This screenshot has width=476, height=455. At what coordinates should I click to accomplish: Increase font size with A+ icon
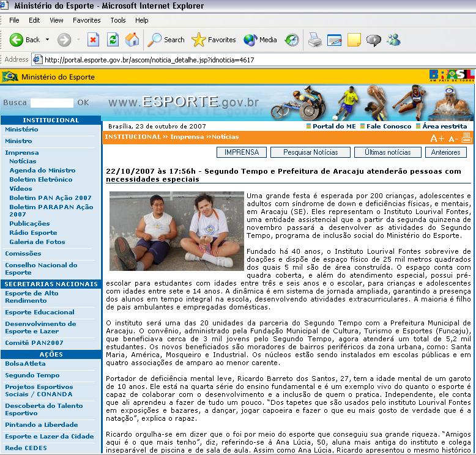click(x=437, y=138)
